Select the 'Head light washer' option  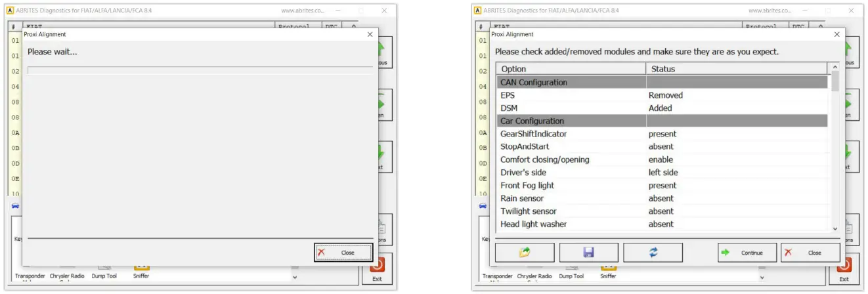(x=662, y=224)
